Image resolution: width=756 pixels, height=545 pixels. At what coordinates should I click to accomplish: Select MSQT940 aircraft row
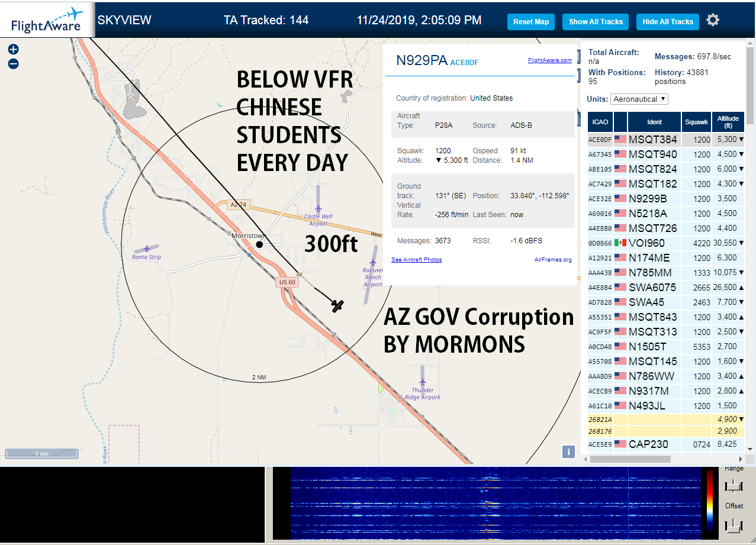point(666,154)
